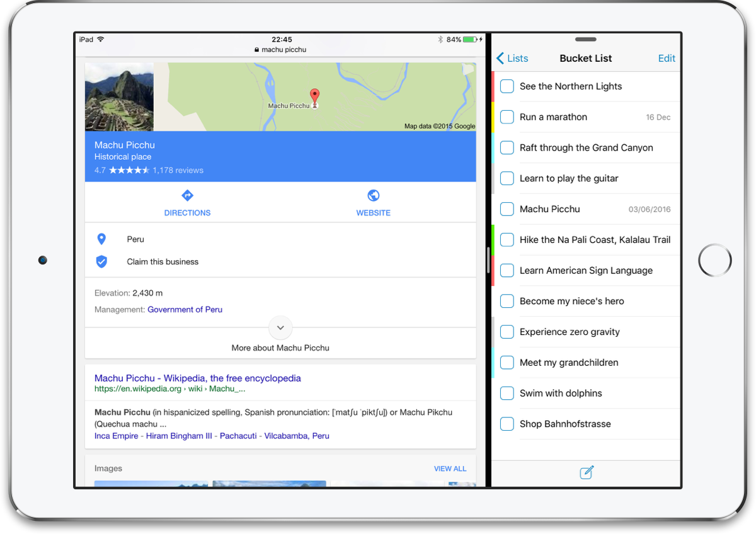This screenshot has height=534, width=756.
Task: Tap the DIRECTIONS label
Action: [187, 213]
